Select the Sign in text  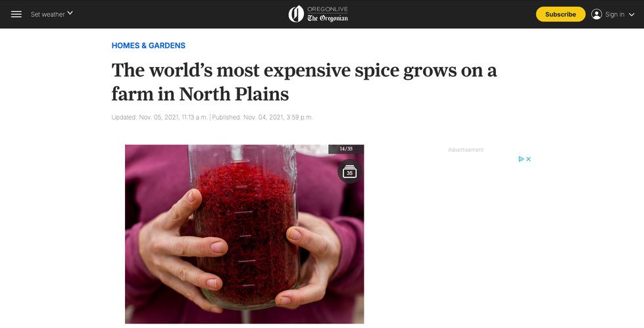pyautogui.click(x=614, y=14)
